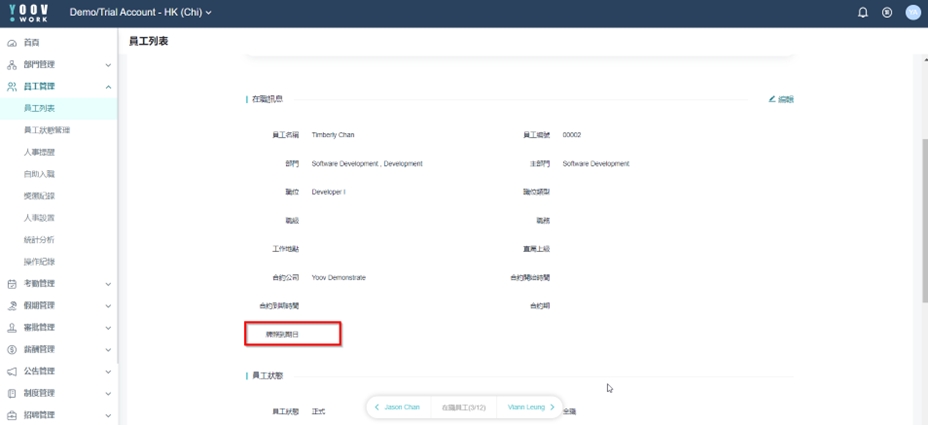Go to next employee Viann Leung
This screenshot has height=425, width=928.
point(531,407)
